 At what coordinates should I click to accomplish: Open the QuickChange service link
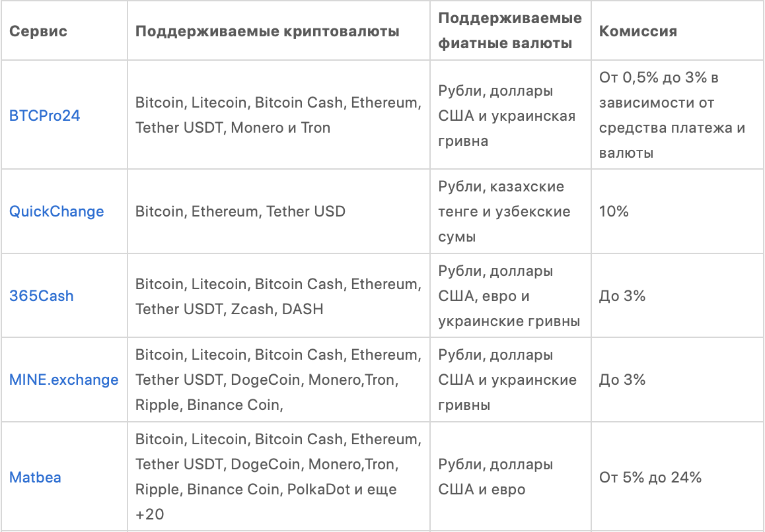click(x=56, y=212)
